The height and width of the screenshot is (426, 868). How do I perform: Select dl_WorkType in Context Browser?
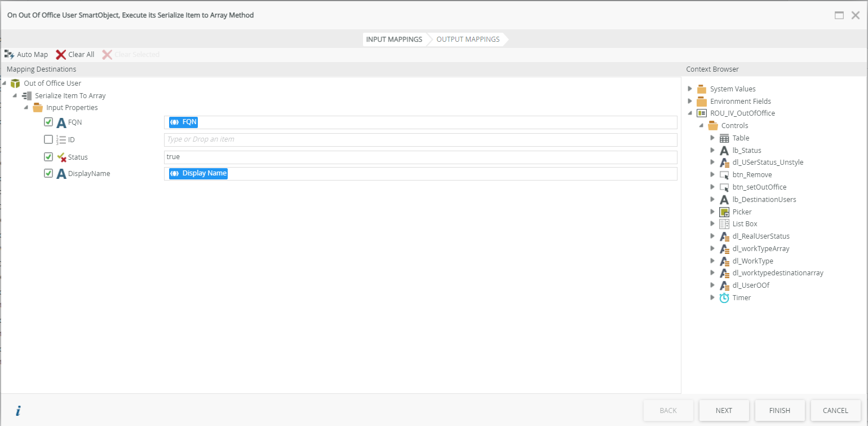pyautogui.click(x=752, y=261)
